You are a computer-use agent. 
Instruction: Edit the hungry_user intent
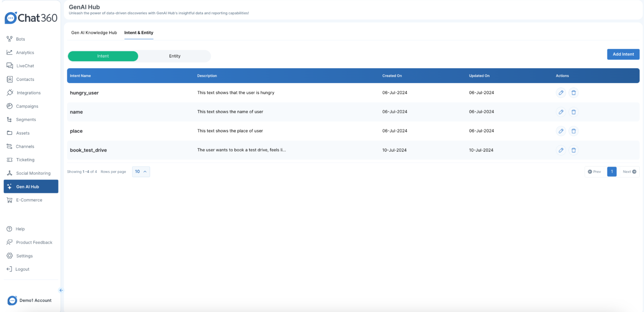pyautogui.click(x=561, y=93)
